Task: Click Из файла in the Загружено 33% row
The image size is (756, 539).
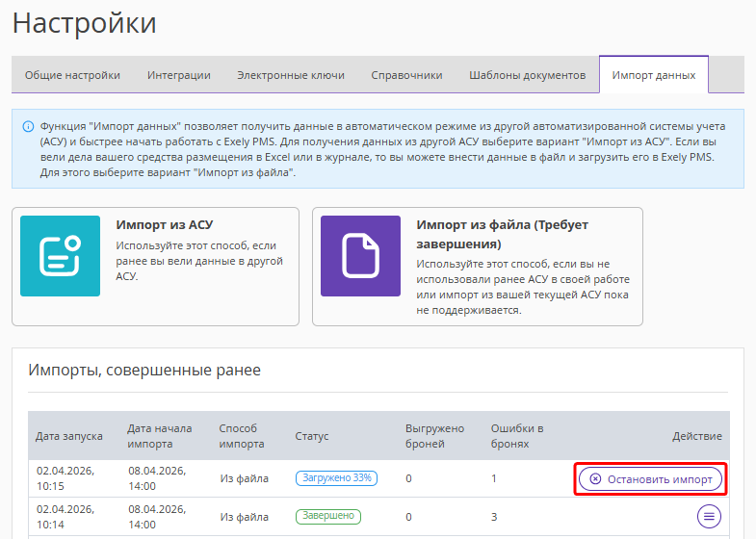Action: [245, 478]
